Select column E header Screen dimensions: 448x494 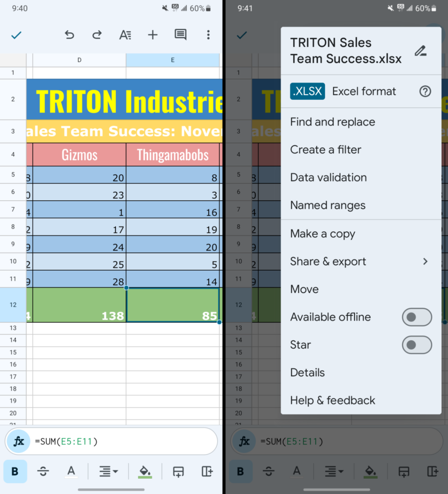click(x=172, y=60)
